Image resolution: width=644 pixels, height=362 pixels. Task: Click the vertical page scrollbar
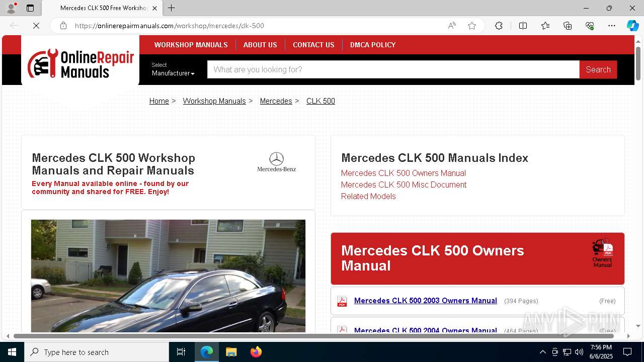pyautogui.click(x=638, y=63)
